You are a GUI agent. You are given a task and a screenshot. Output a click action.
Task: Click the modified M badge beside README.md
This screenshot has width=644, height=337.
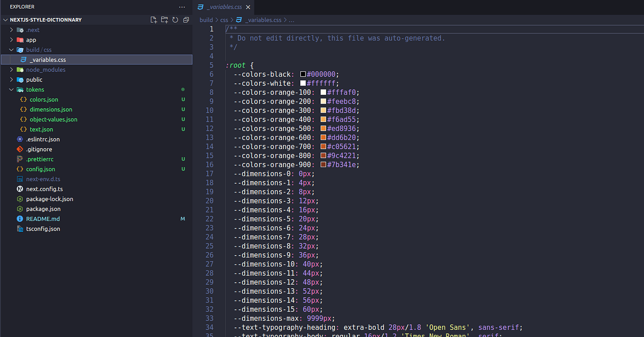click(183, 219)
